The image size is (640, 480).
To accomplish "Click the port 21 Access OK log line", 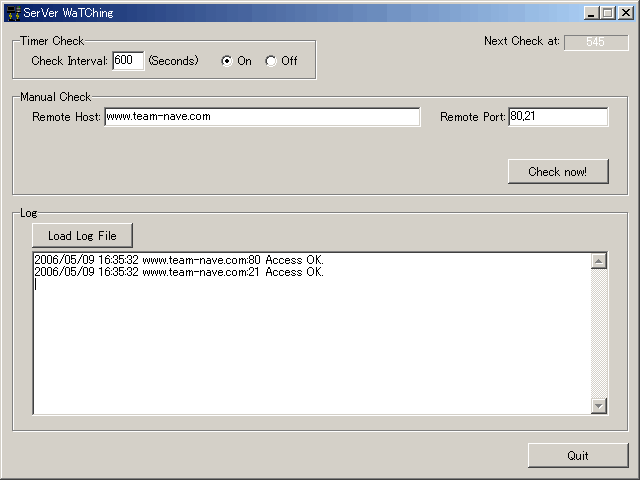I will click(178, 272).
